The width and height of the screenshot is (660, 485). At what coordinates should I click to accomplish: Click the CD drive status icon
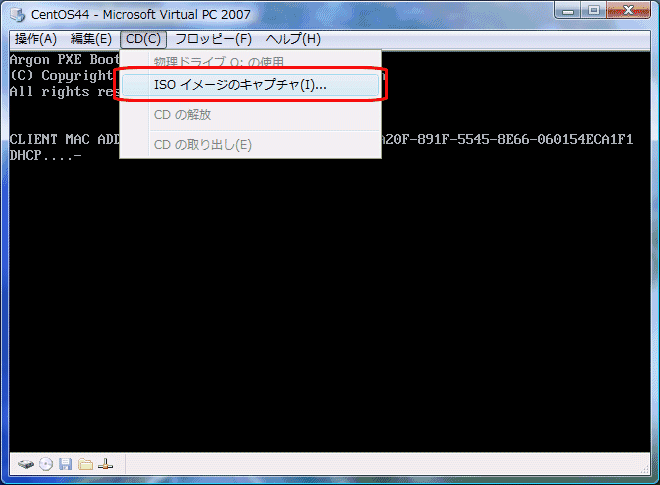46,464
